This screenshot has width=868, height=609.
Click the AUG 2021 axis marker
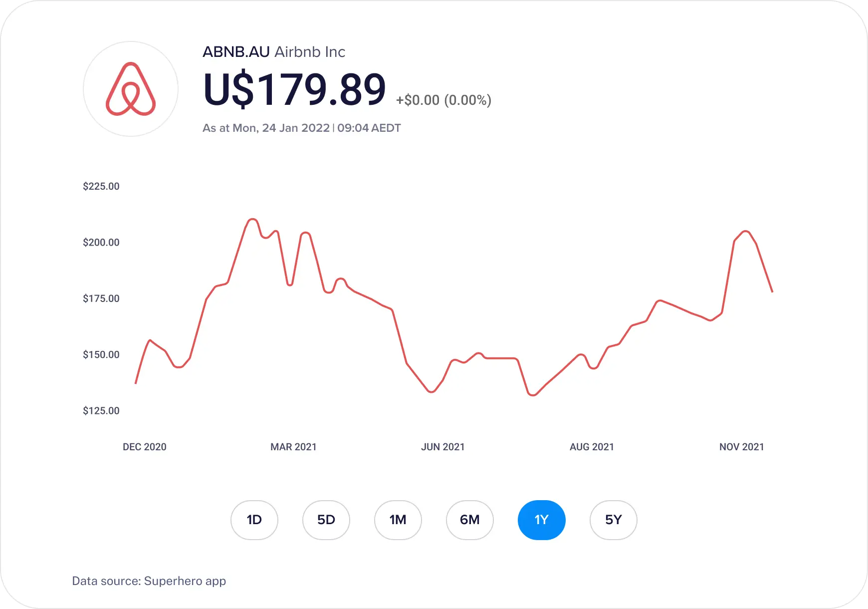click(x=592, y=447)
